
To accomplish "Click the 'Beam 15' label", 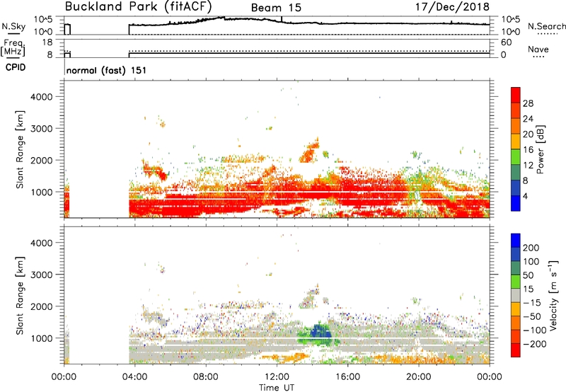I will (x=276, y=8).
